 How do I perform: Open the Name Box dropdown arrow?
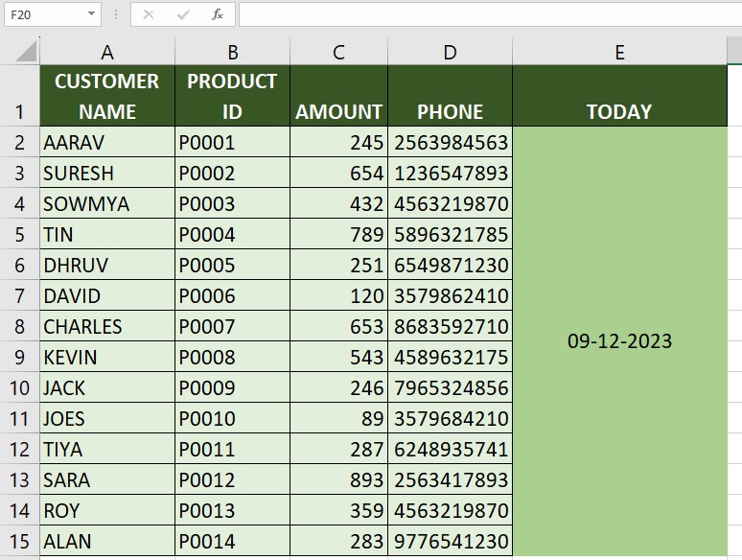(x=92, y=14)
